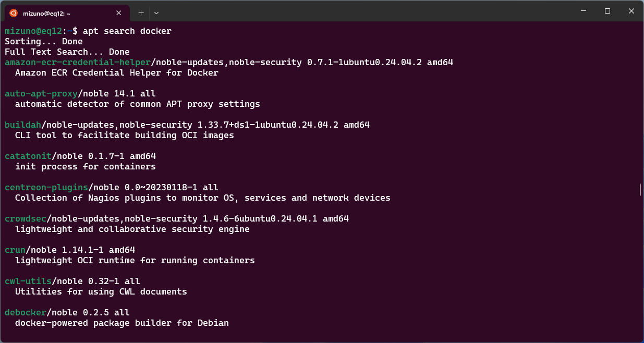Image resolution: width=644 pixels, height=343 pixels.
Task: Maximize the terminal window
Action: click(x=607, y=11)
